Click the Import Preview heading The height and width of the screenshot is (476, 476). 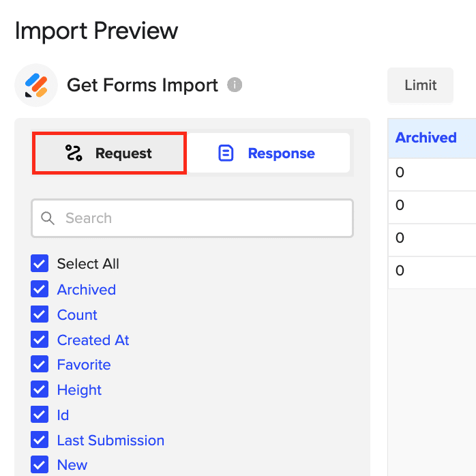[97, 31]
